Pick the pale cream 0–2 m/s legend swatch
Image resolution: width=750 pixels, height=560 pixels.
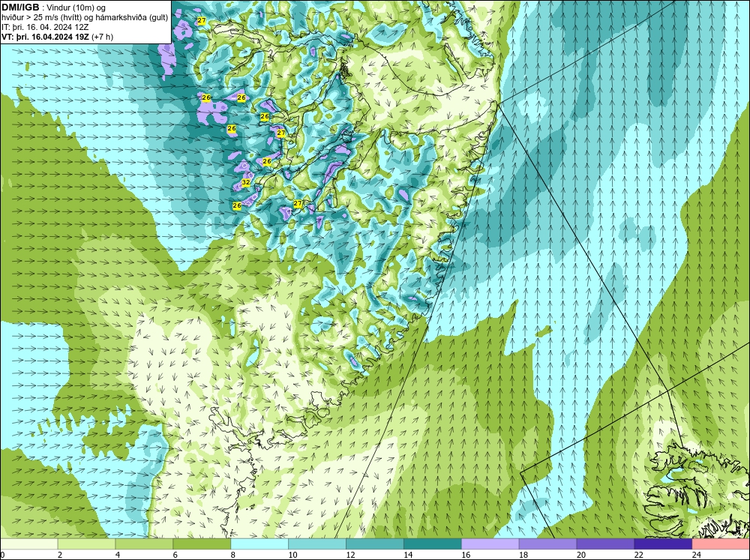[x=28, y=544]
